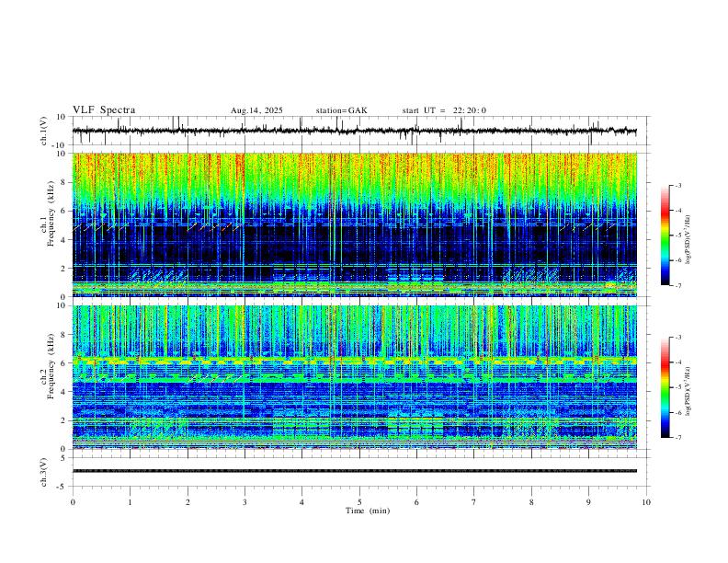Click time axis tick label "7"
The height and width of the screenshot is (563, 728).
[x=474, y=502]
